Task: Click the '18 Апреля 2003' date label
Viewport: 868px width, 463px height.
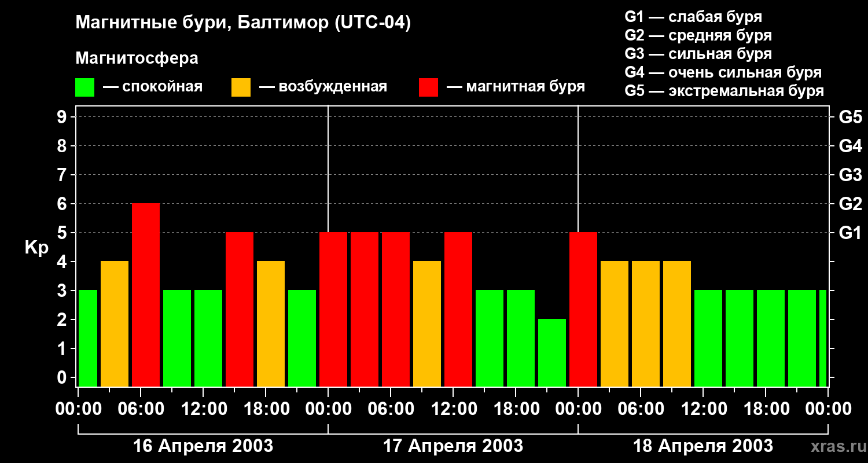Action: coord(703,446)
